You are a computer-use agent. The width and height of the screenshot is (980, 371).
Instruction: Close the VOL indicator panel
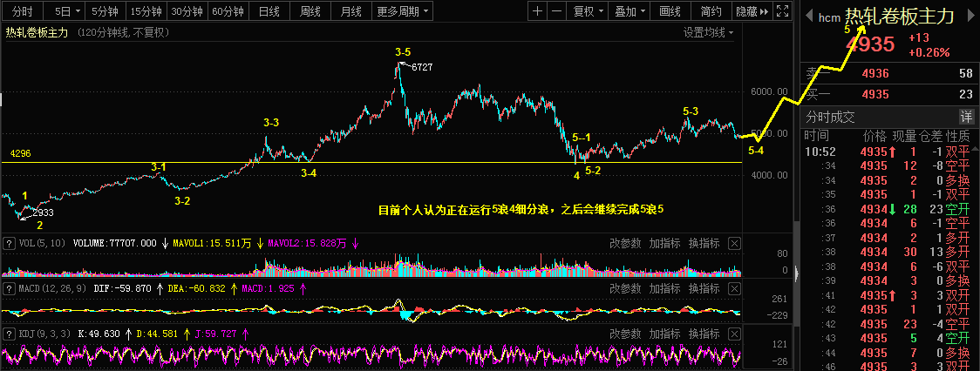tap(735, 243)
